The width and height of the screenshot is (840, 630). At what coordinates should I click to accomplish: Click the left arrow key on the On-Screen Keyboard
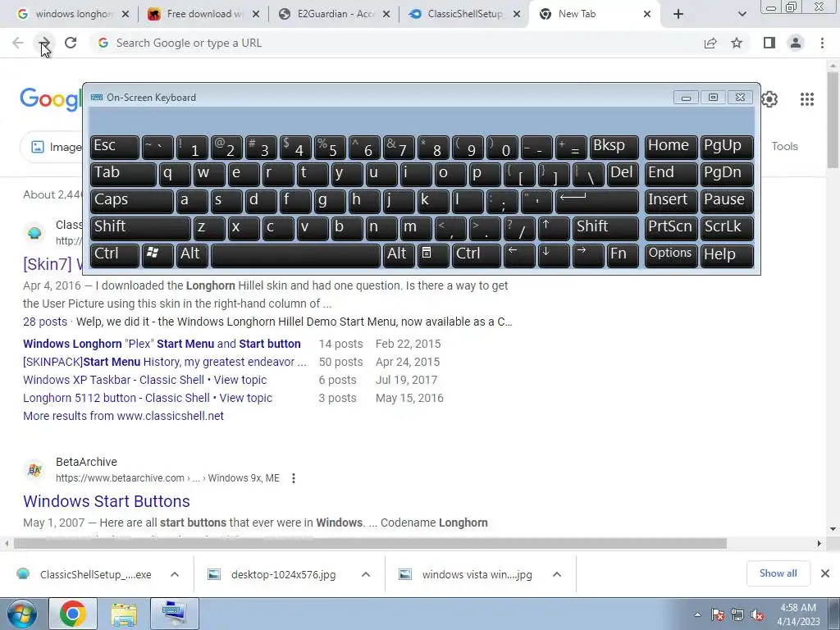[x=519, y=255]
